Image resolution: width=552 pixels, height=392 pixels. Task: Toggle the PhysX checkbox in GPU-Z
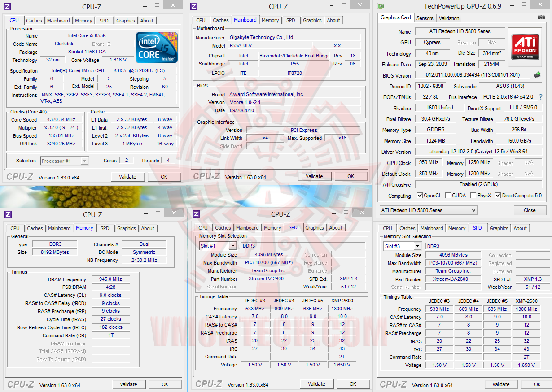pyautogui.click(x=473, y=196)
